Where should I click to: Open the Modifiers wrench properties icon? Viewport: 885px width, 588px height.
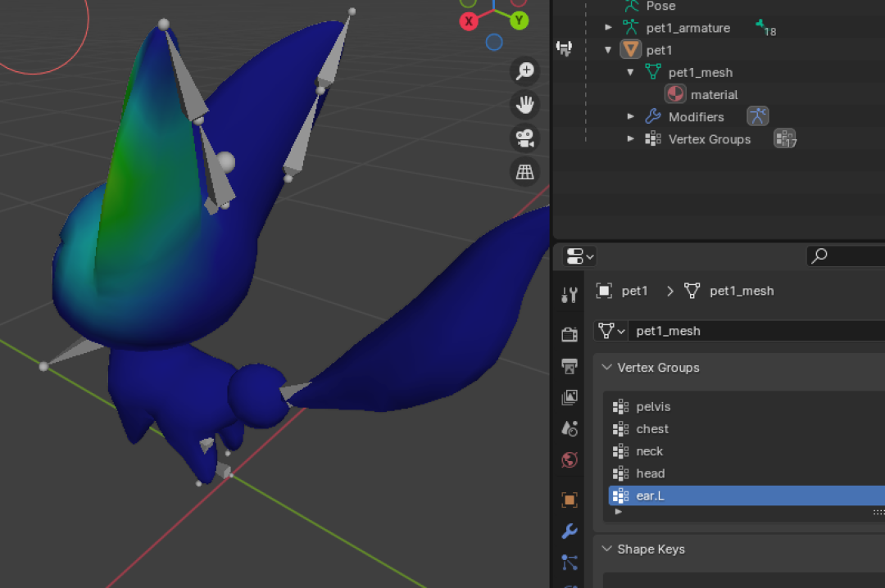tap(570, 531)
